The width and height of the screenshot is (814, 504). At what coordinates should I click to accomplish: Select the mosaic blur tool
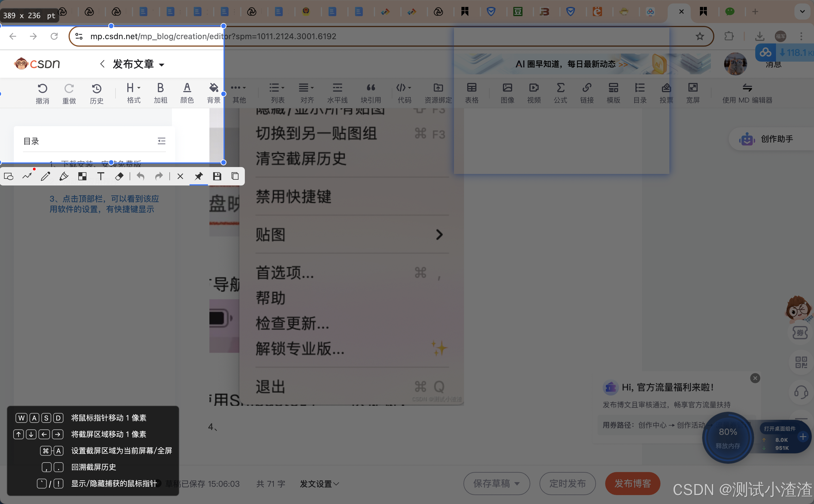82,176
